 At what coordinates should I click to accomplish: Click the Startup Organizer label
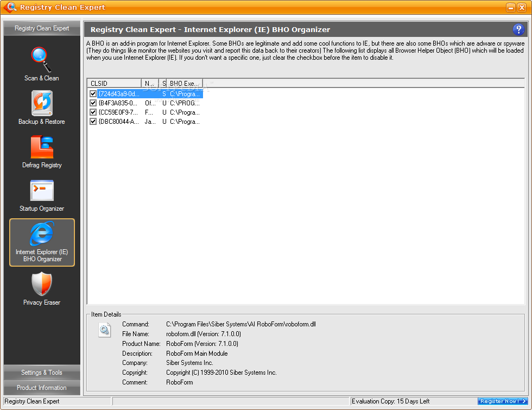pos(42,209)
